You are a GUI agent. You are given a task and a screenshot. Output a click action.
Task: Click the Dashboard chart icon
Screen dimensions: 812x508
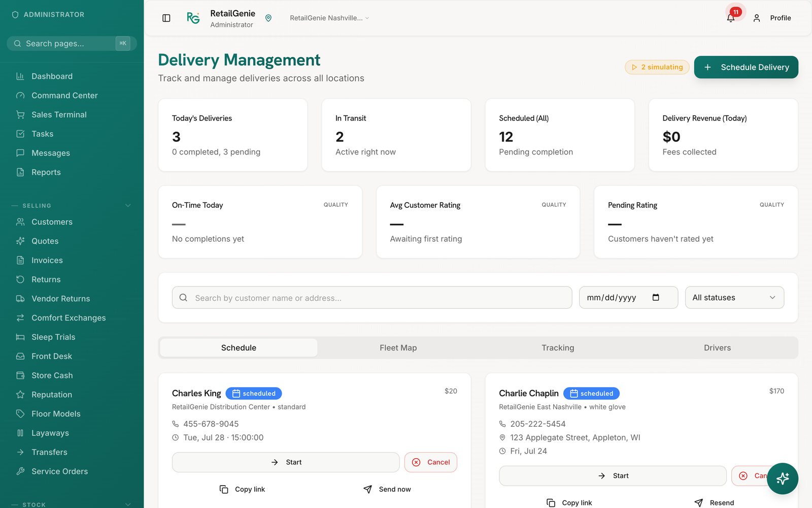pos(20,76)
